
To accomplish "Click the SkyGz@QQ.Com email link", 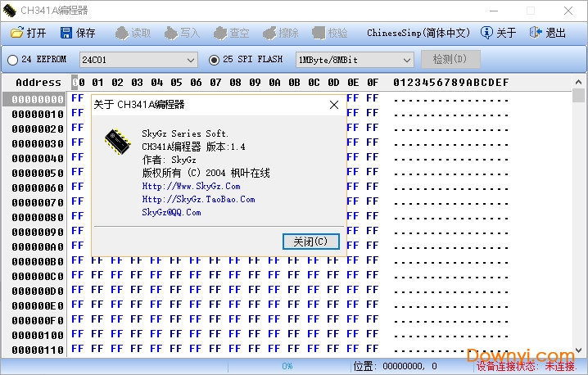I will [x=171, y=212].
